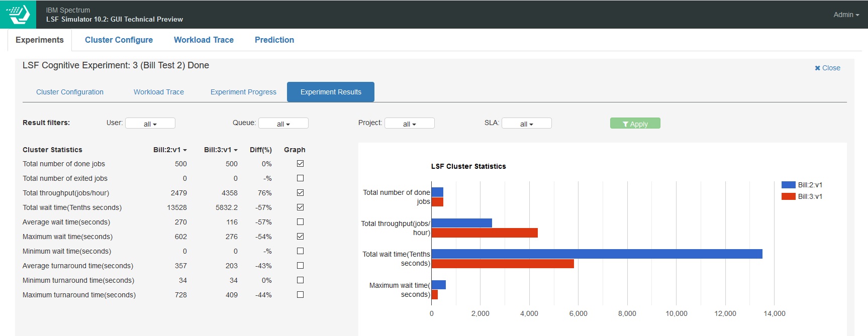The height and width of the screenshot is (336, 868).
Task: Check graph for Average turnaround time
Action: (x=301, y=266)
